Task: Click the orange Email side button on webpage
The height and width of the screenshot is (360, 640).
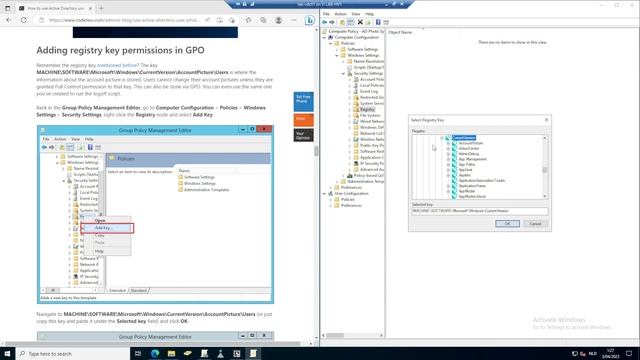Action: [303, 120]
